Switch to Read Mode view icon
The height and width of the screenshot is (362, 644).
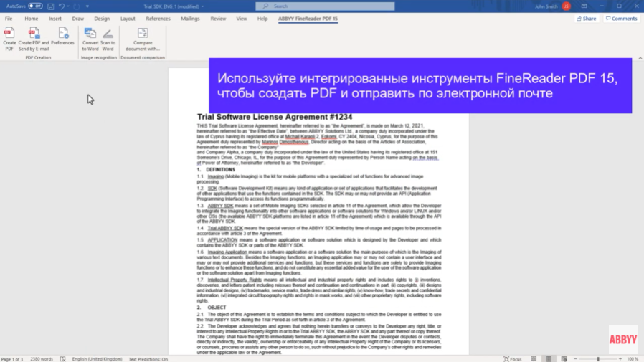point(534,359)
